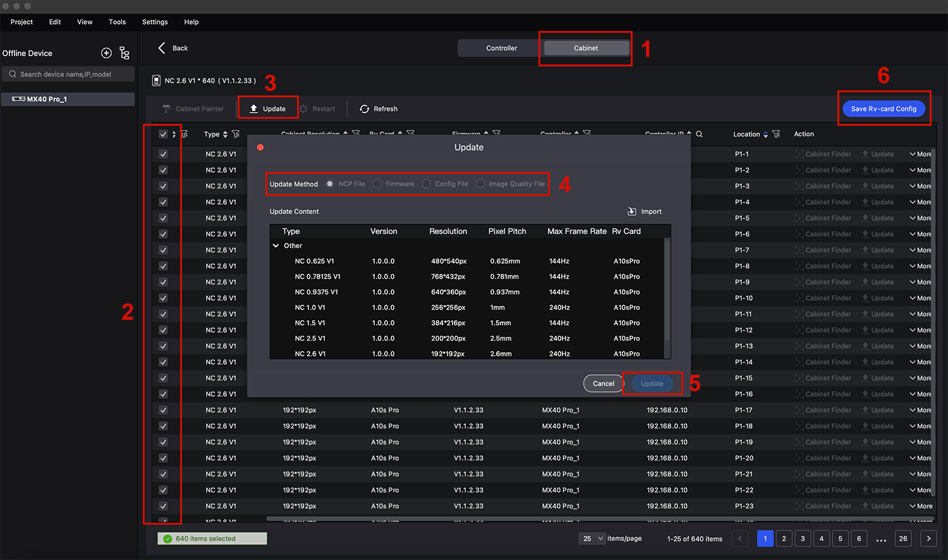Select the Cabinet Painter tool
The image size is (948, 560).
point(193,109)
